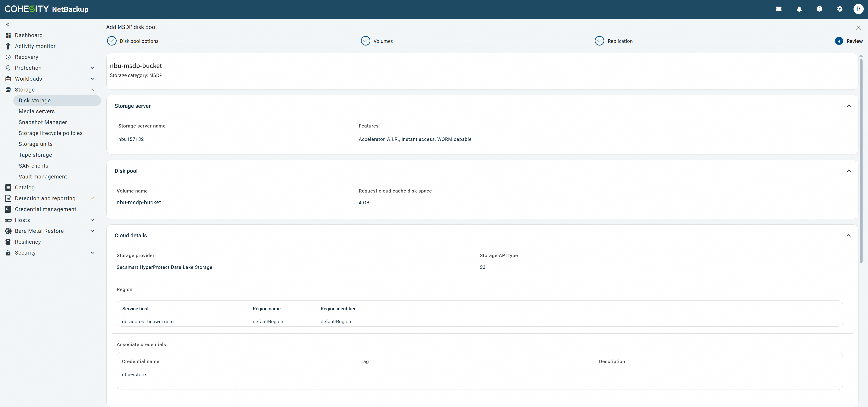The height and width of the screenshot is (407, 868).
Task: Open Recovery label in sidebar
Action: 26,57
